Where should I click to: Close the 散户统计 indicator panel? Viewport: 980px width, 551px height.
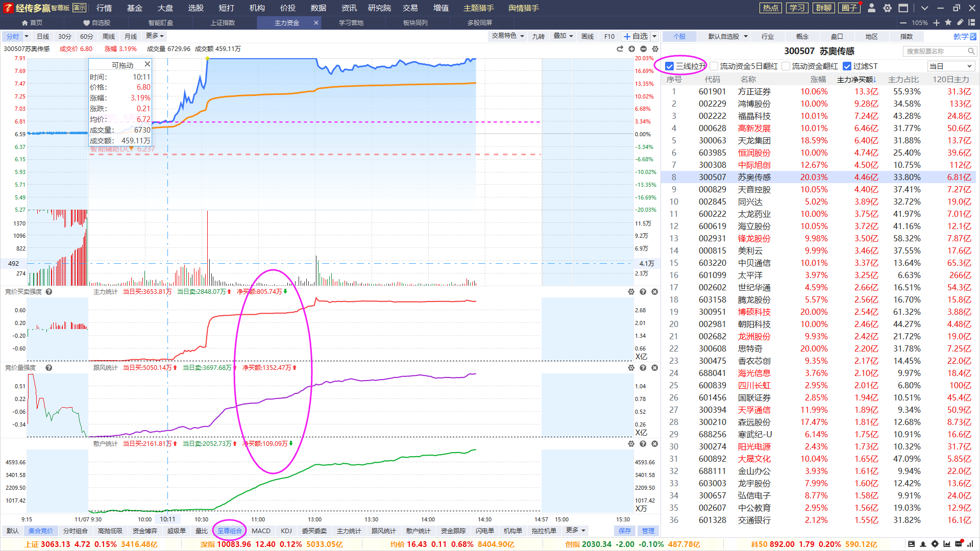(x=655, y=444)
